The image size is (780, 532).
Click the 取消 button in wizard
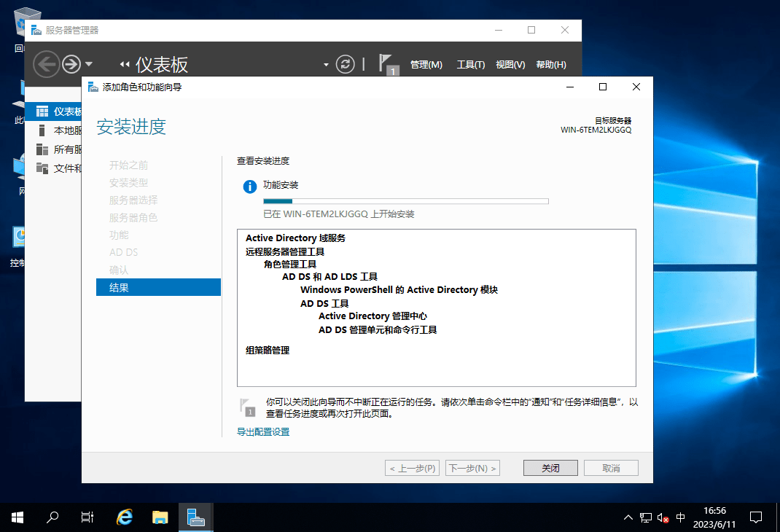[x=611, y=469]
